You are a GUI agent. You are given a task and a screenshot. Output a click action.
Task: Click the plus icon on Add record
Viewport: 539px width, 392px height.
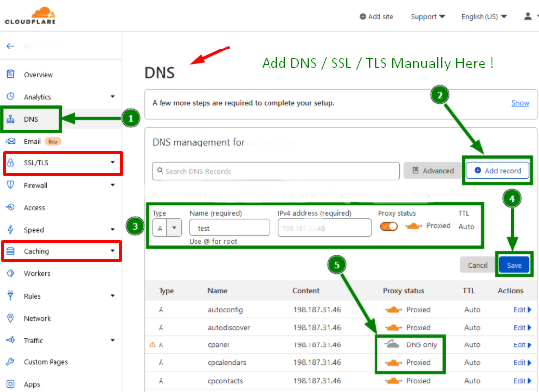(x=478, y=170)
